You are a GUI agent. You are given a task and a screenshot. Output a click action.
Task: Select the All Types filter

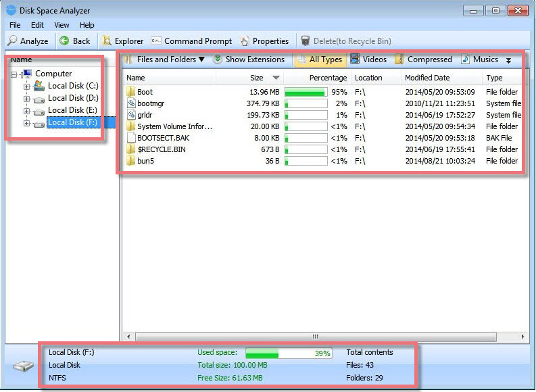(301, 59)
